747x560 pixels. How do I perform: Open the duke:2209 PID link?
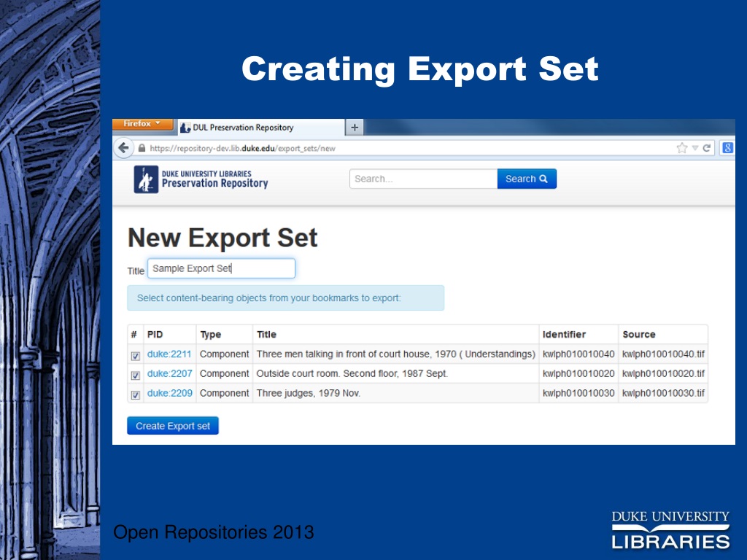coord(169,393)
